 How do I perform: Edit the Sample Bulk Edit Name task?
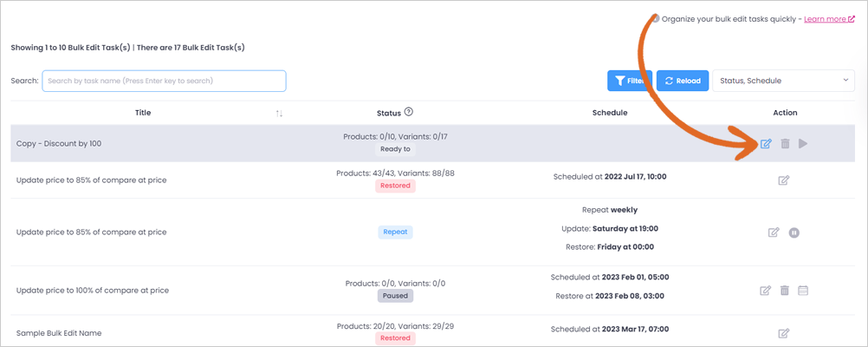click(x=783, y=333)
